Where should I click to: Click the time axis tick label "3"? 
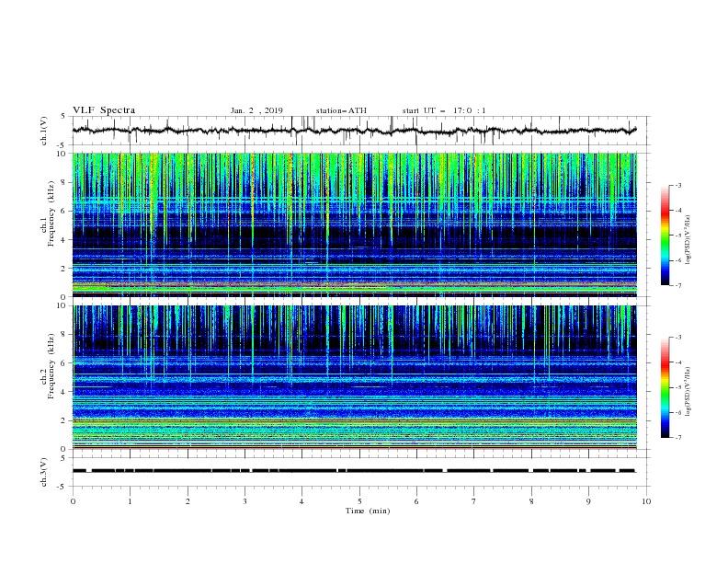coord(245,501)
